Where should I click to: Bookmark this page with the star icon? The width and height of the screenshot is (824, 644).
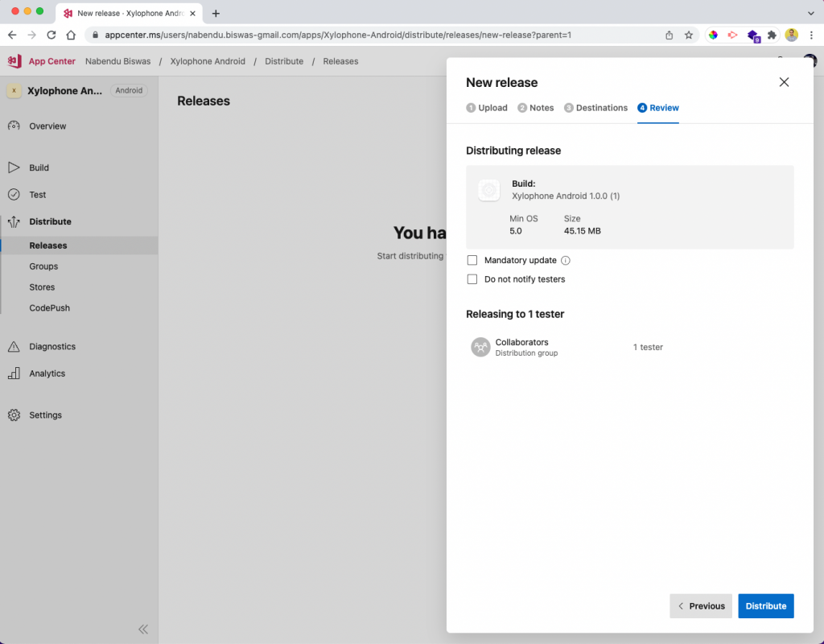point(689,35)
